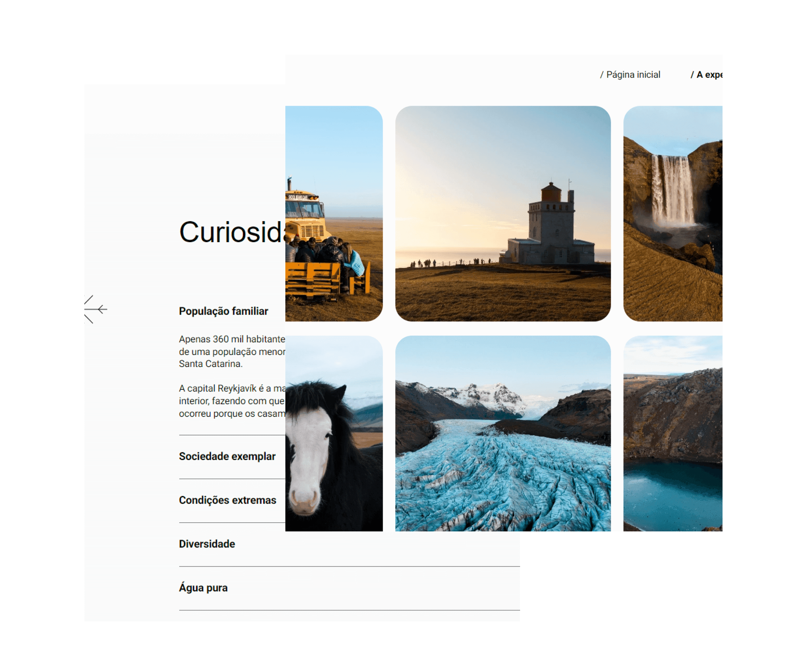This screenshot has width=790, height=672.
Task: Open the blue glacier photo
Action: pyautogui.click(x=503, y=433)
